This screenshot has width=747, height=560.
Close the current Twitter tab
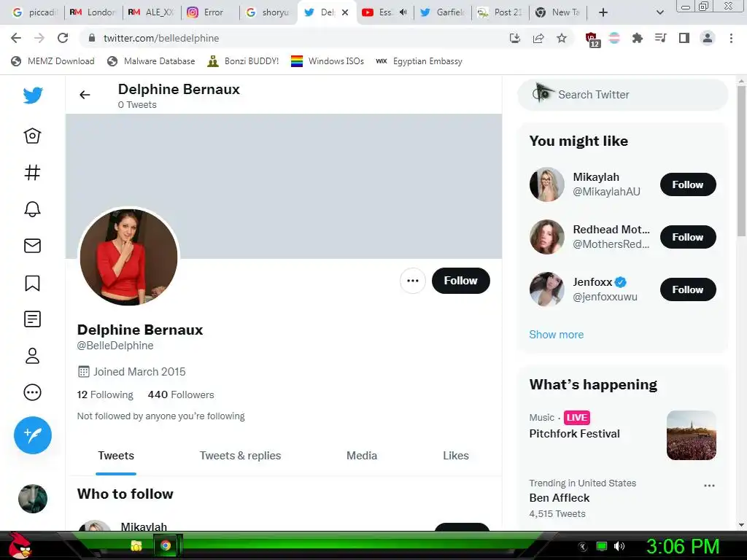click(345, 12)
